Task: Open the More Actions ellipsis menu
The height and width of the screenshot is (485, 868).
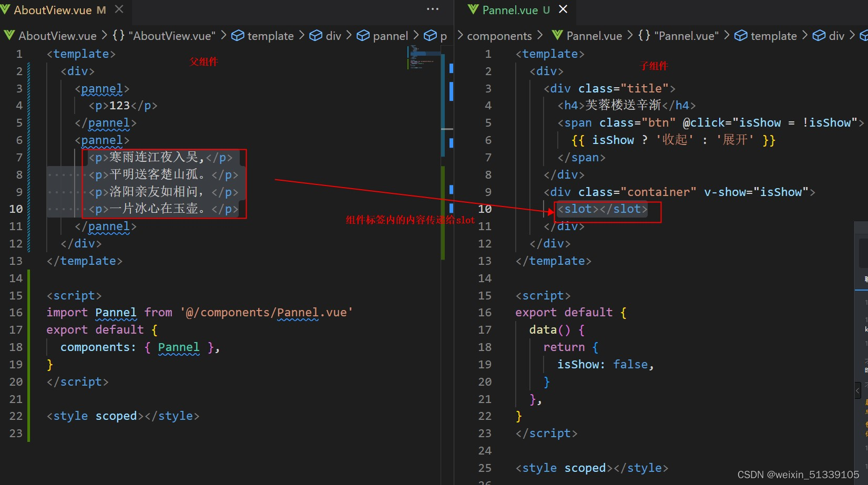Action: 433,9
